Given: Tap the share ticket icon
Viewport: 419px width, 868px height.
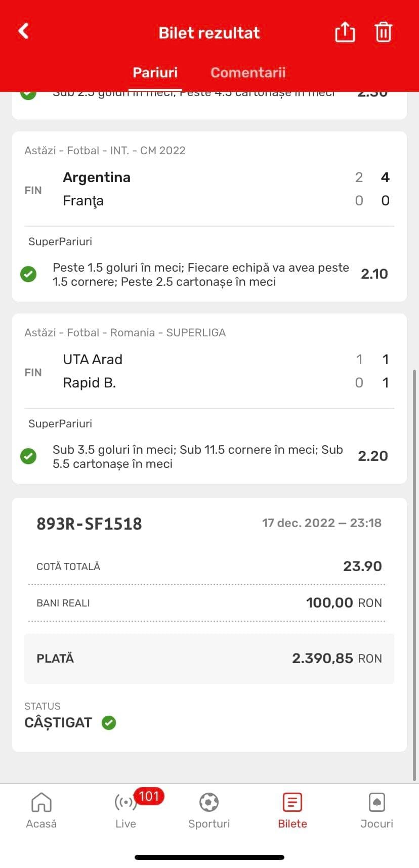Looking at the screenshot, I should (345, 32).
